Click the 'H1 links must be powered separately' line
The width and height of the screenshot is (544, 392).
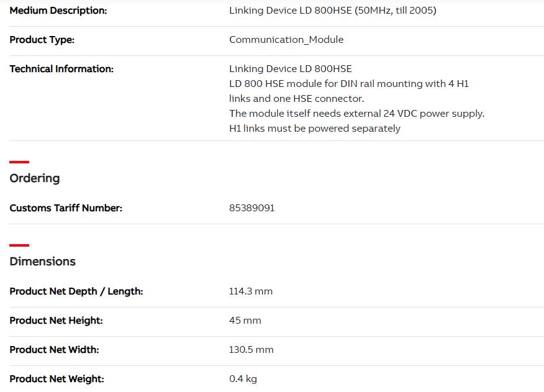[x=315, y=129]
